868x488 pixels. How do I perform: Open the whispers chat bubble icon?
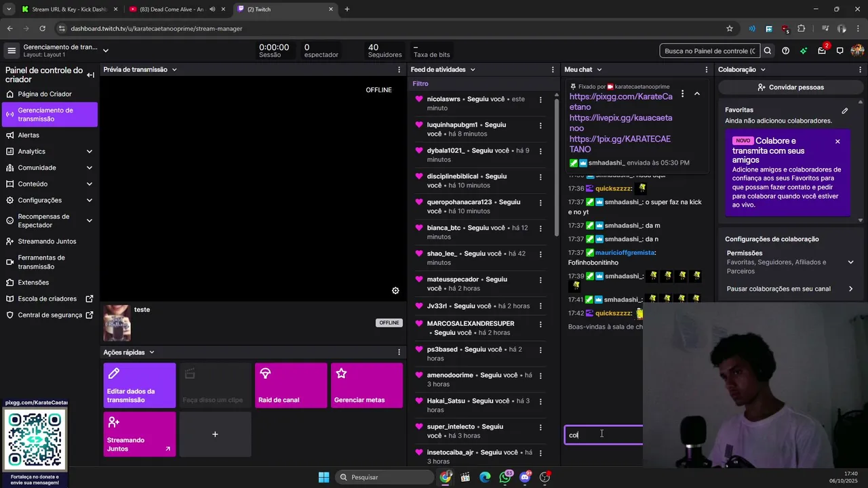tap(840, 51)
